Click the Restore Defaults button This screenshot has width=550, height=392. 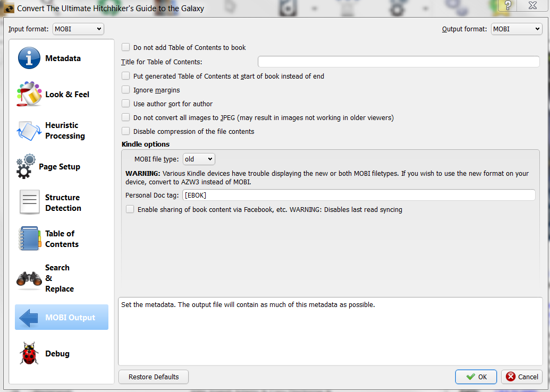coord(154,377)
